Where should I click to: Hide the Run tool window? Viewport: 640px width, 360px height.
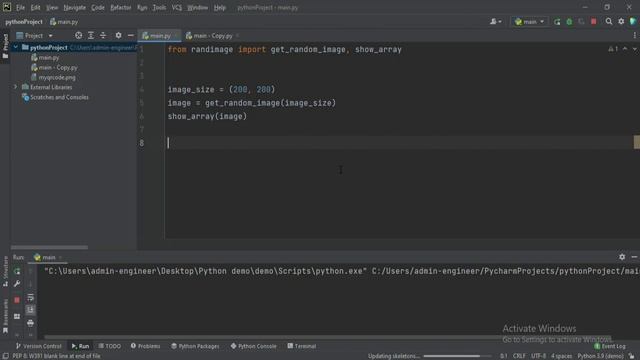pos(634,257)
